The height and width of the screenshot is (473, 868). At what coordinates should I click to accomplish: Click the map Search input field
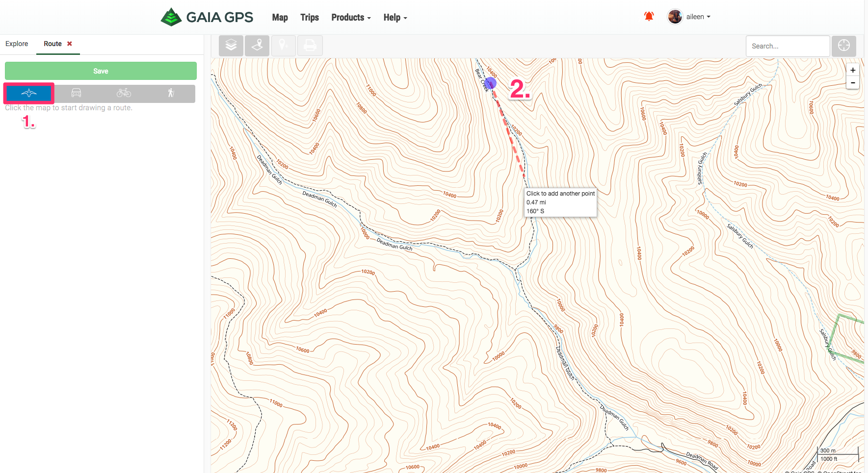pos(787,46)
